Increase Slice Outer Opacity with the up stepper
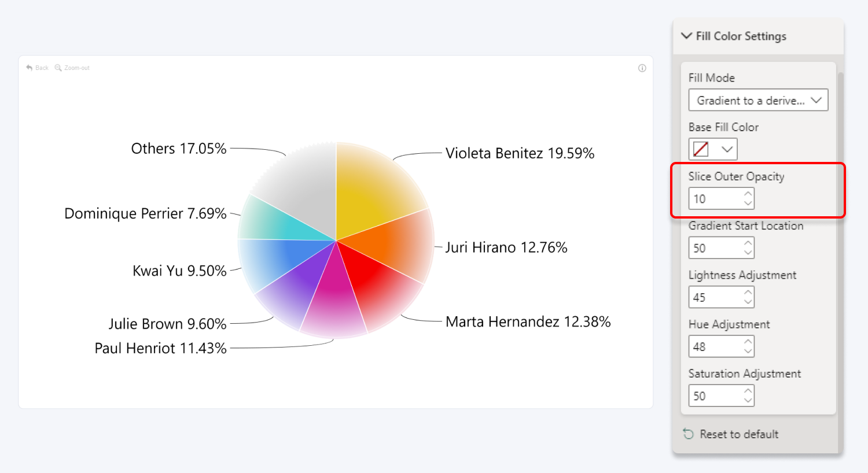868x473 pixels. coord(748,194)
